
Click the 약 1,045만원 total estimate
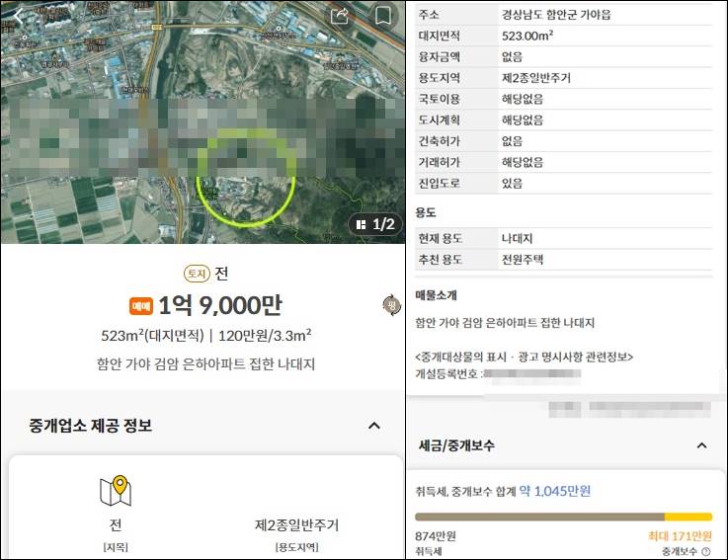tap(555, 491)
